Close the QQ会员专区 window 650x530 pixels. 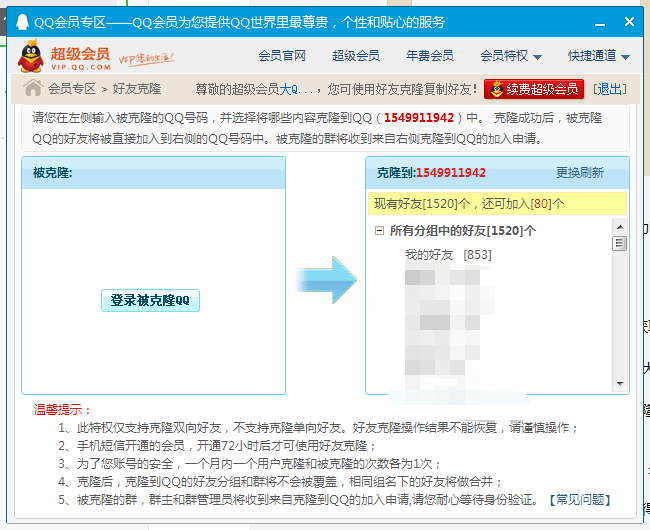(x=629, y=22)
